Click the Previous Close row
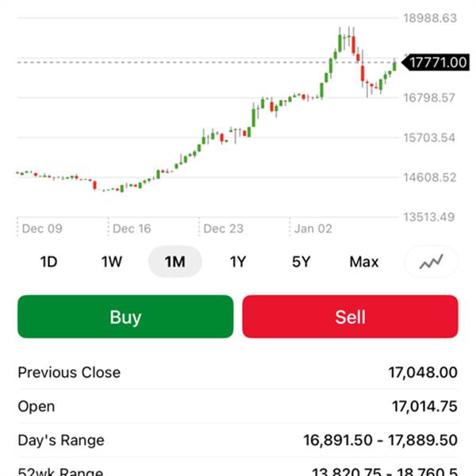Screen dimensions: 476x476 pos(238,372)
